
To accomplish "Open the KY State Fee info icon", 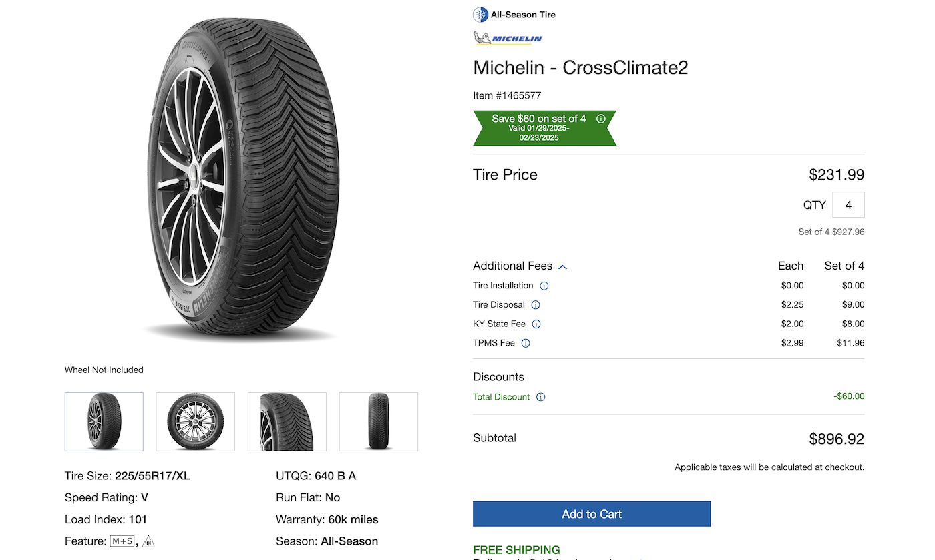I will tap(536, 324).
